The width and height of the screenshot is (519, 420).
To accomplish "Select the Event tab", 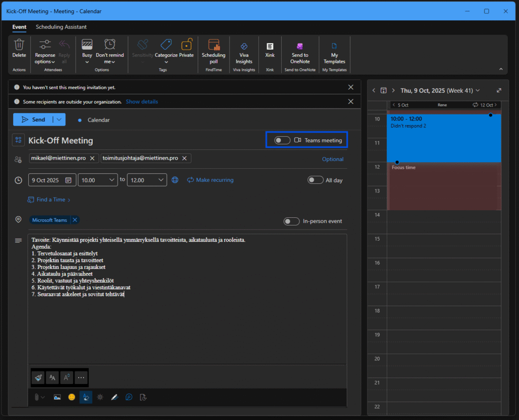I will (19, 27).
